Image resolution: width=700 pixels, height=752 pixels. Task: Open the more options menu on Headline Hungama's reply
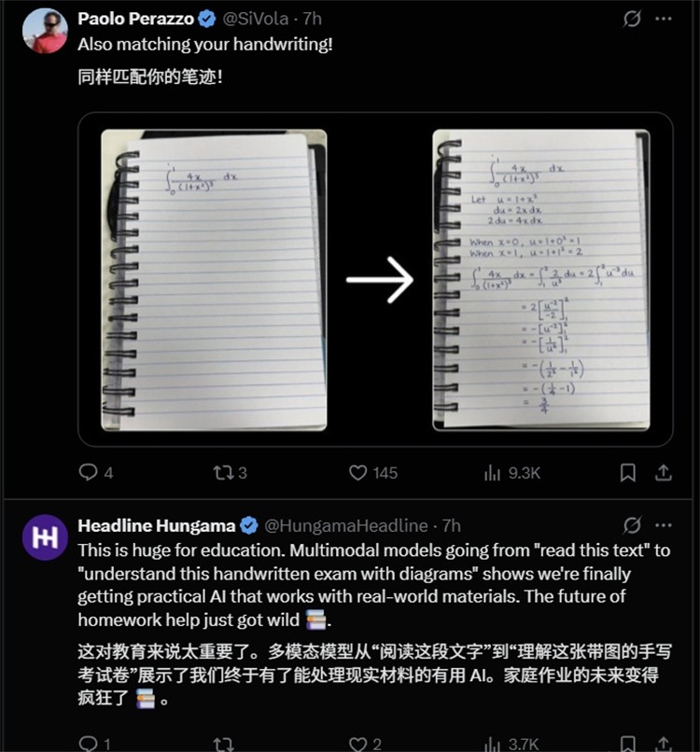coord(664,525)
